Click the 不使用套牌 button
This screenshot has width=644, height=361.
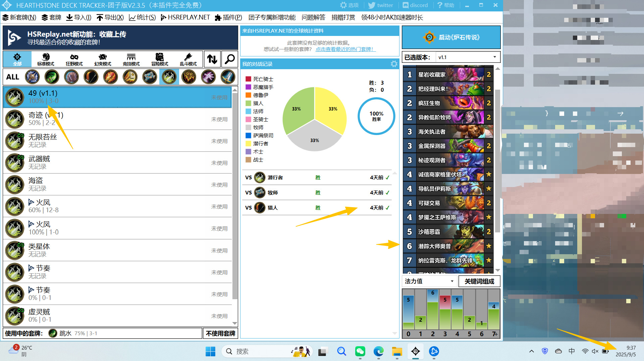click(220, 333)
